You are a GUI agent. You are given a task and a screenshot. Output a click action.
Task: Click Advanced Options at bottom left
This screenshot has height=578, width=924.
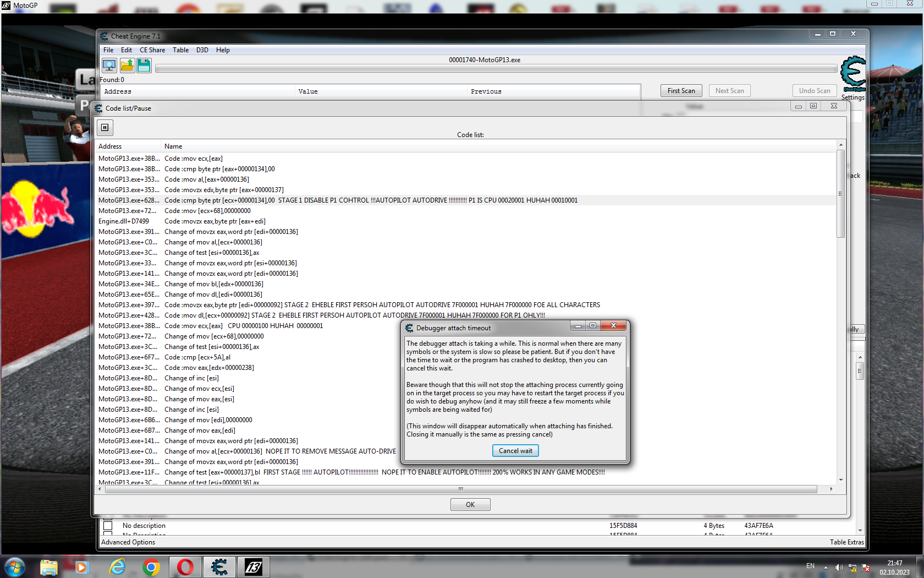tap(128, 542)
